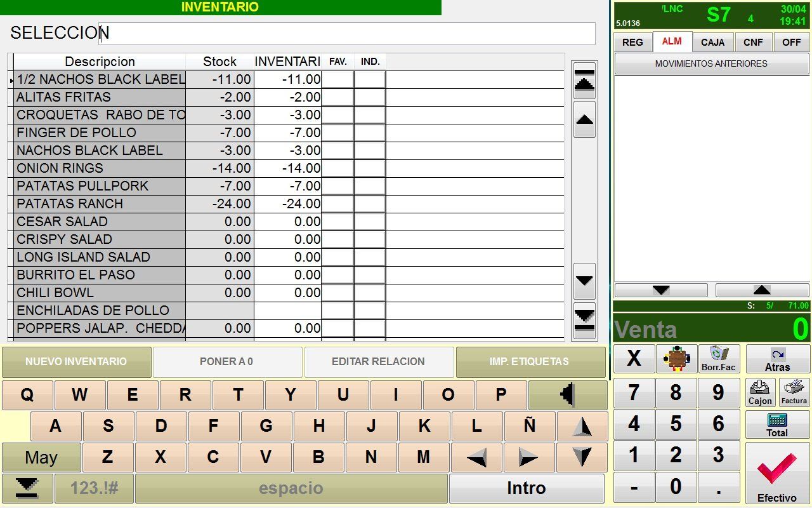This screenshot has width=812, height=508.
Task: Toggle FAV. for LONG ISLAND SALAD
Action: (337, 257)
